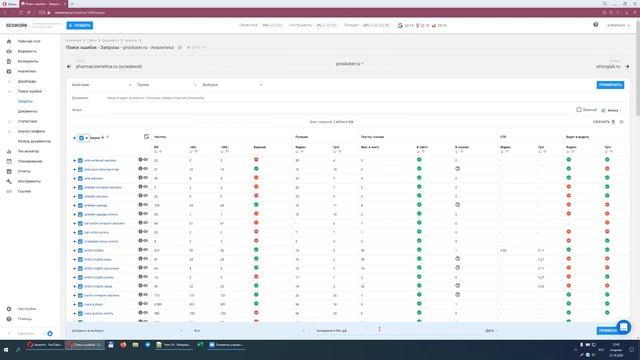Open the Фильтр dropdown
This screenshot has width=640, height=360.
click(612, 110)
